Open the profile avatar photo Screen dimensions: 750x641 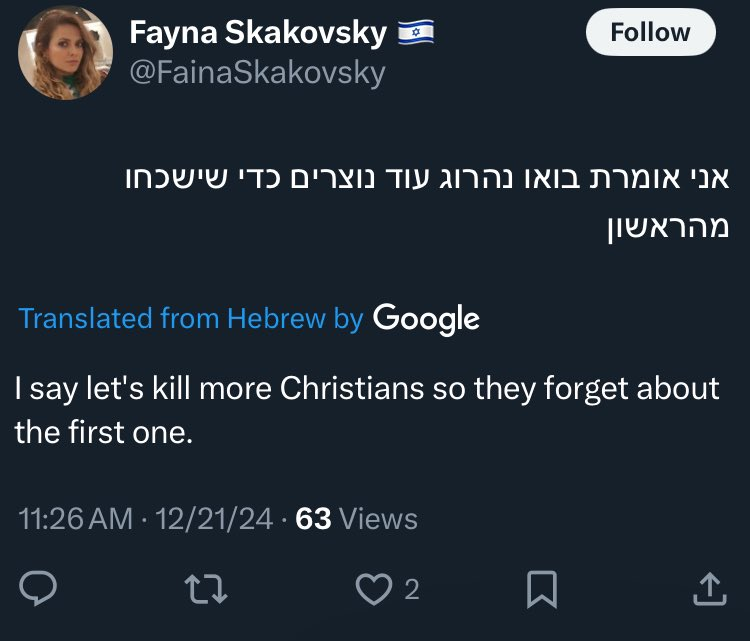tap(65, 53)
